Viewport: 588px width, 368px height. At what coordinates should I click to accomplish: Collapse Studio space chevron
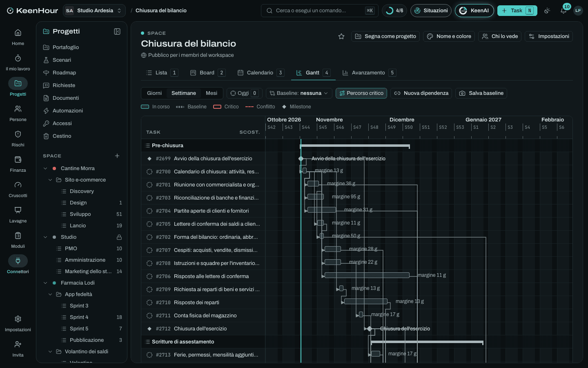click(x=45, y=237)
